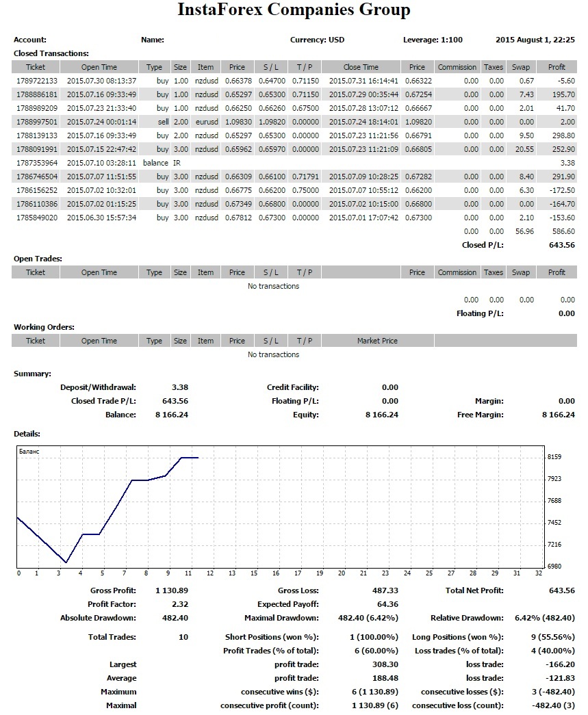Select the "Balance:" summary label

(x=121, y=415)
